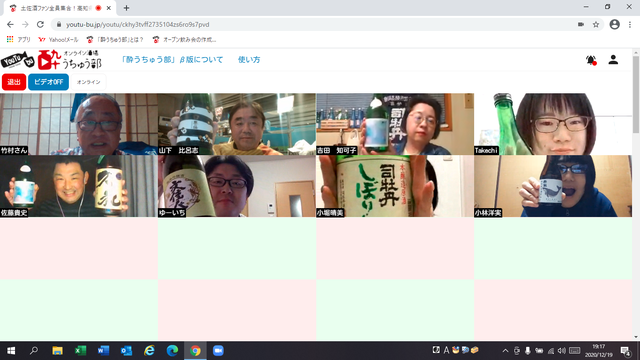640x360 pixels.
Task: Click the lock icon in address bar
Action: click(x=59, y=24)
